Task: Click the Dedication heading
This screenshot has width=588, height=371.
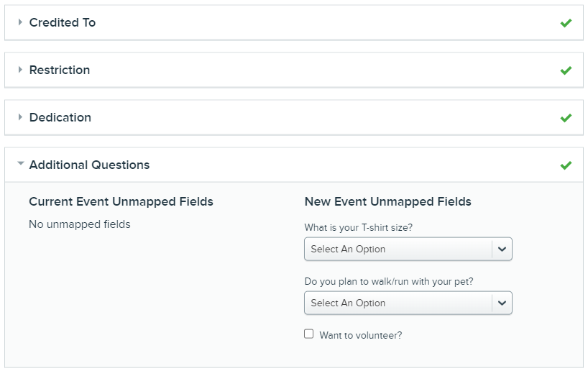Action: point(60,117)
